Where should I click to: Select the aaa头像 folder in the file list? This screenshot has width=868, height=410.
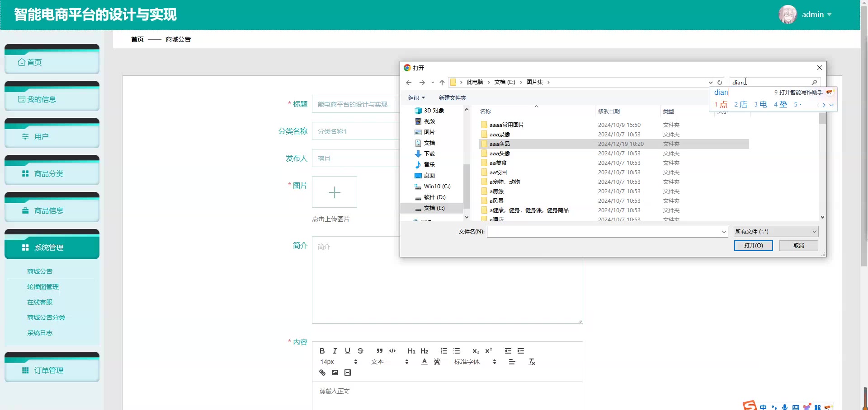500,154
